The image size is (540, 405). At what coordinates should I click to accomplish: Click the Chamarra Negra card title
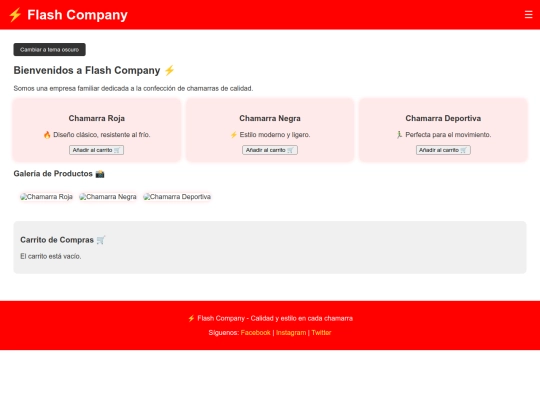click(270, 118)
